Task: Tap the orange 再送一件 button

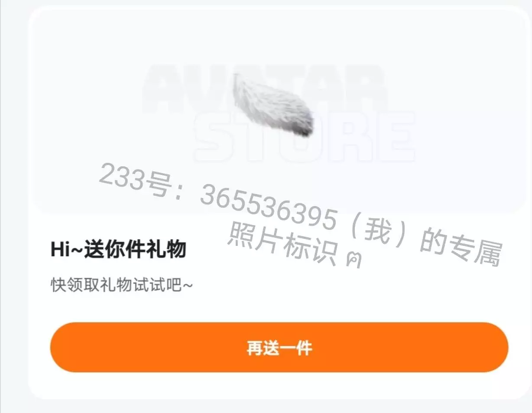Action: pyautogui.click(x=279, y=347)
